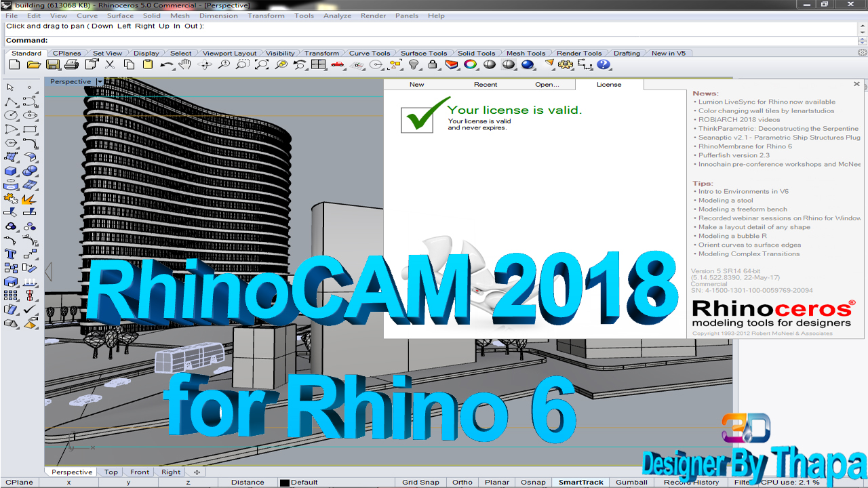Select the Pan hand tool

(x=185, y=65)
